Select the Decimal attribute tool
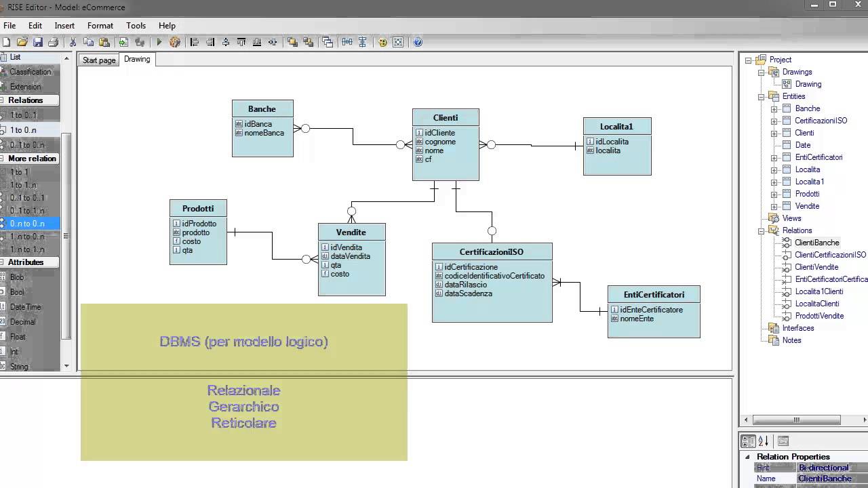Screen dimensions: 868x488 coord(30,322)
